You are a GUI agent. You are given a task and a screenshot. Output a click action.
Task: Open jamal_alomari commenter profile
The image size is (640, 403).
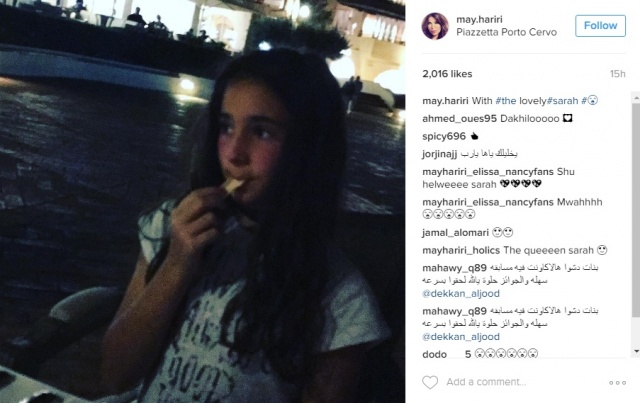pos(455,233)
